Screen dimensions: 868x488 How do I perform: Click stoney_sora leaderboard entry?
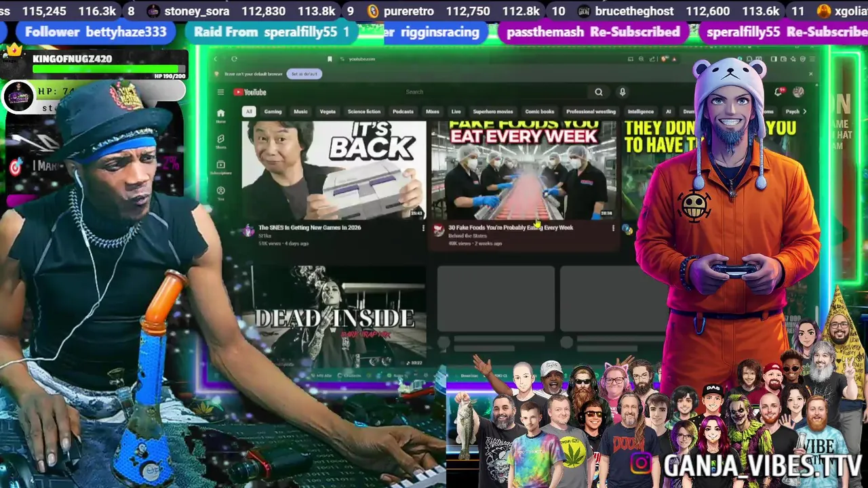pyautogui.click(x=232, y=11)
